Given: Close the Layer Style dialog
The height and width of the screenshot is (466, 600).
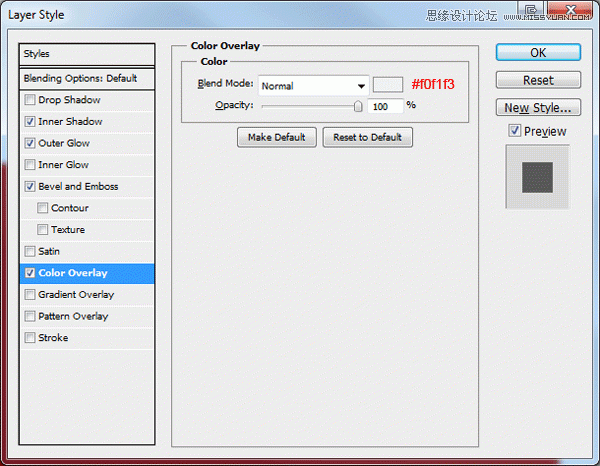Looking at the screenshot, I should click(x=570, y=9).
